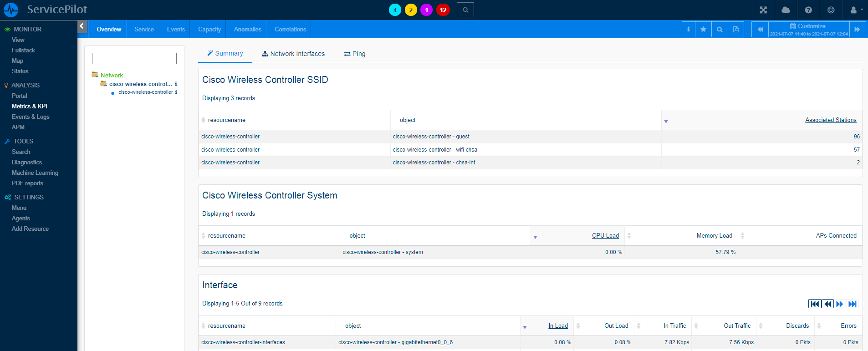Select the Ping sub-tab
Image resolution: width=868 pixels, height=351 pixels.
point(355,54)
